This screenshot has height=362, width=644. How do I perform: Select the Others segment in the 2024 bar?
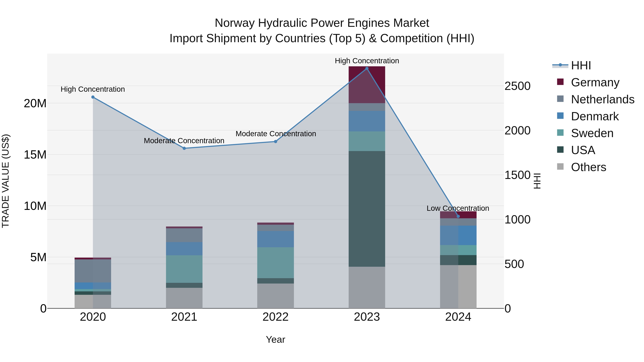point(458,287)
